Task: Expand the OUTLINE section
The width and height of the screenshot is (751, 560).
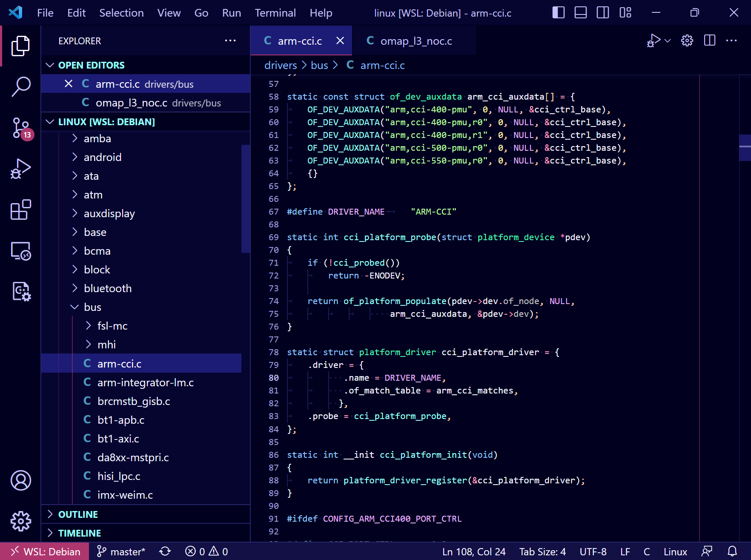Action: (146, 514)
